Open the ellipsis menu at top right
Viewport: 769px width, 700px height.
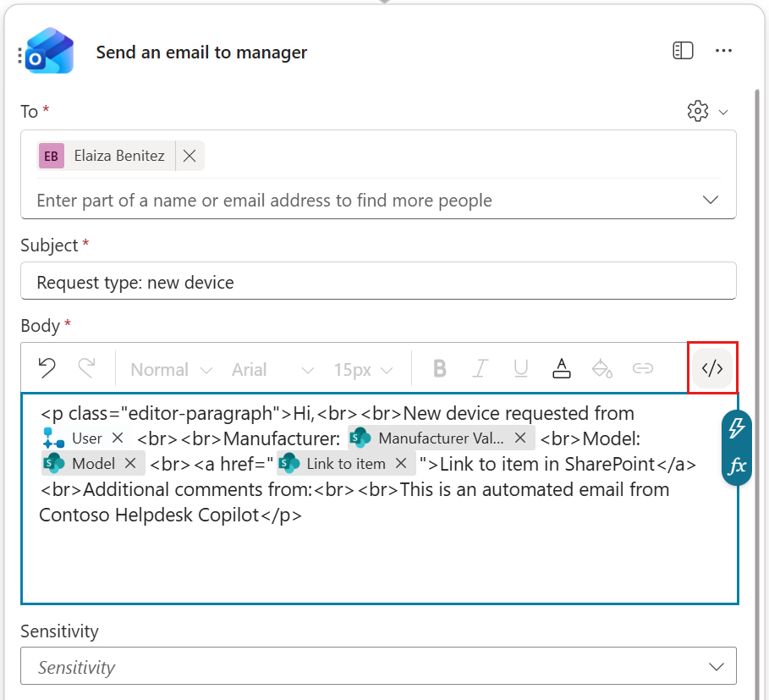coord(724,50)
